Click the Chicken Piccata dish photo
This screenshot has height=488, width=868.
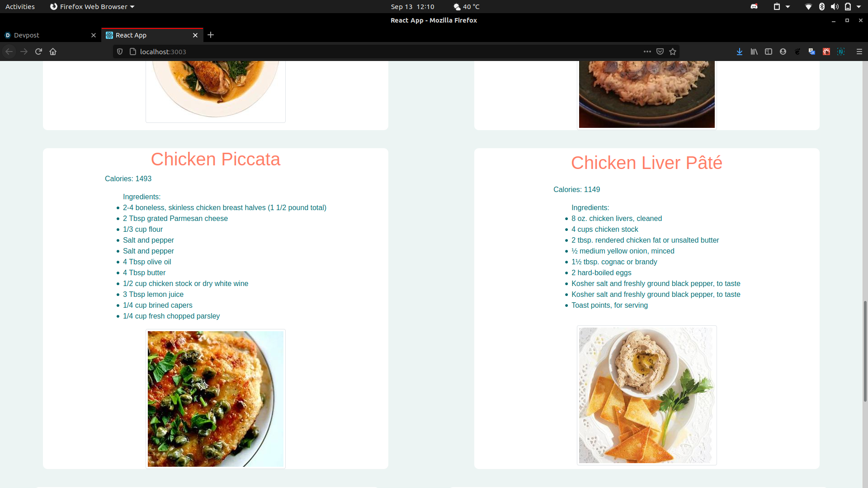[216, 399]
